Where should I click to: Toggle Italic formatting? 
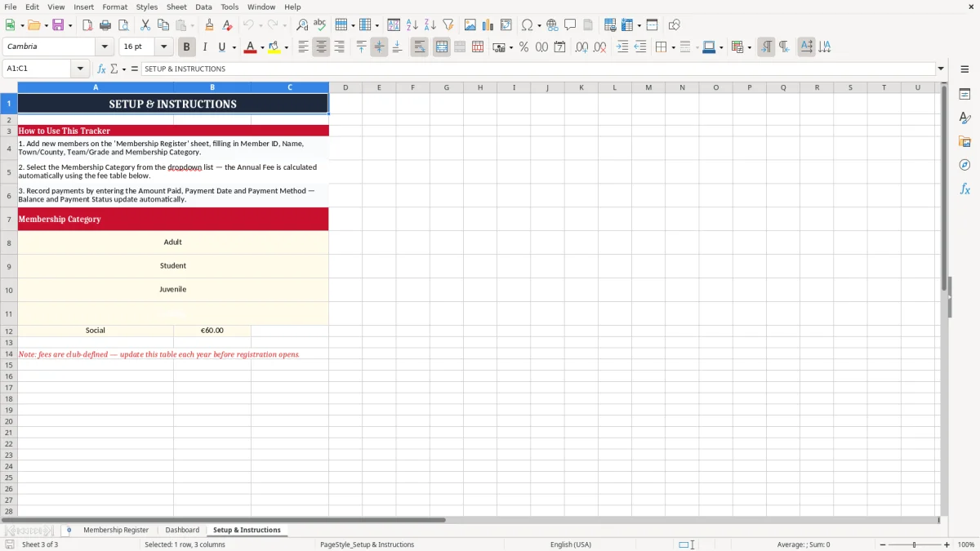(x=205, y=47)
